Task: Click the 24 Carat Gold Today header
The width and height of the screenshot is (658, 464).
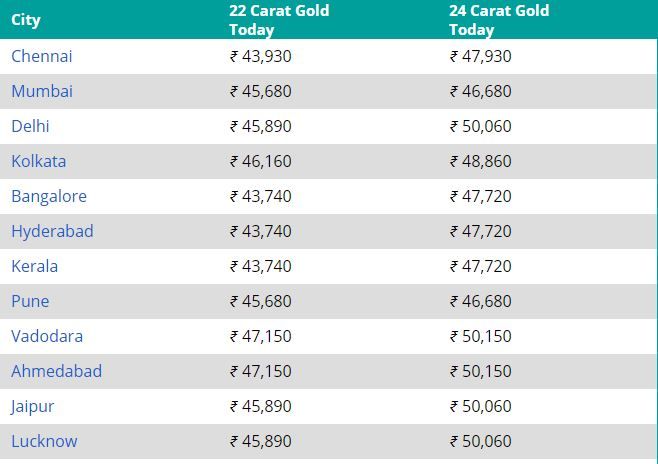Action: pos(499,20)
